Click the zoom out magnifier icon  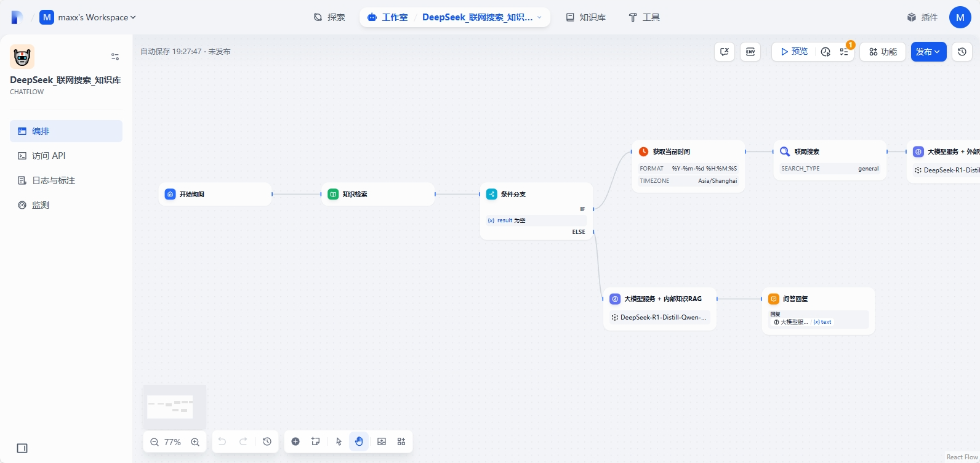155,442
